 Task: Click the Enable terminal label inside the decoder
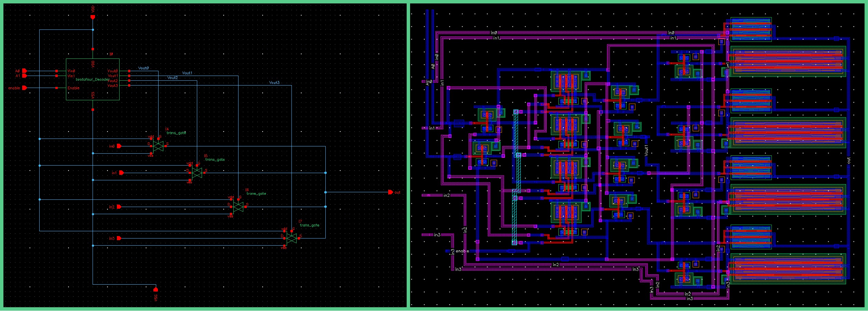tap(73, 88)
